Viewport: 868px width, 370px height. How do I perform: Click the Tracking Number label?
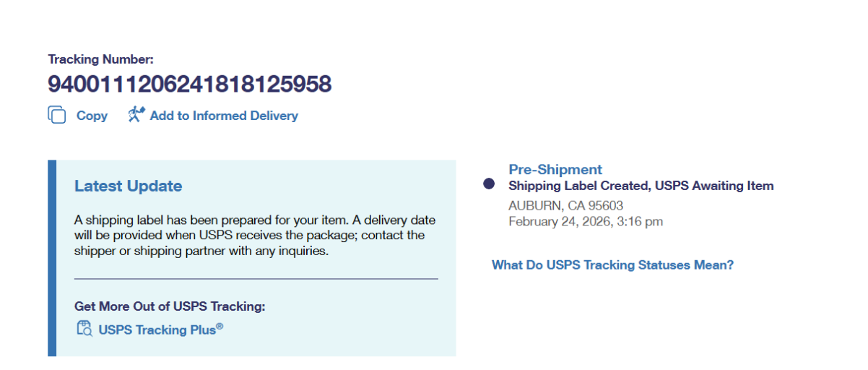coord(100,59)
